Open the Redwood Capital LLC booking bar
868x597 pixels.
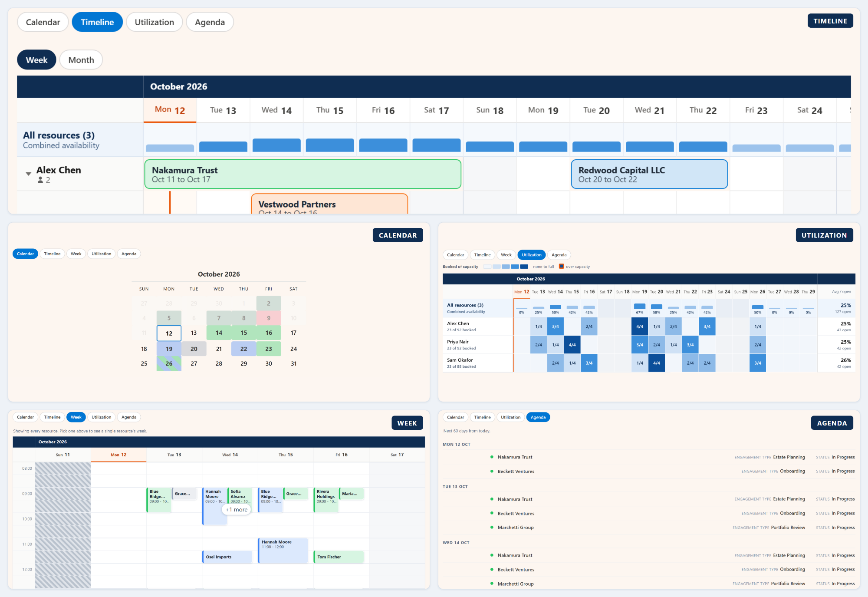point(649,174)
